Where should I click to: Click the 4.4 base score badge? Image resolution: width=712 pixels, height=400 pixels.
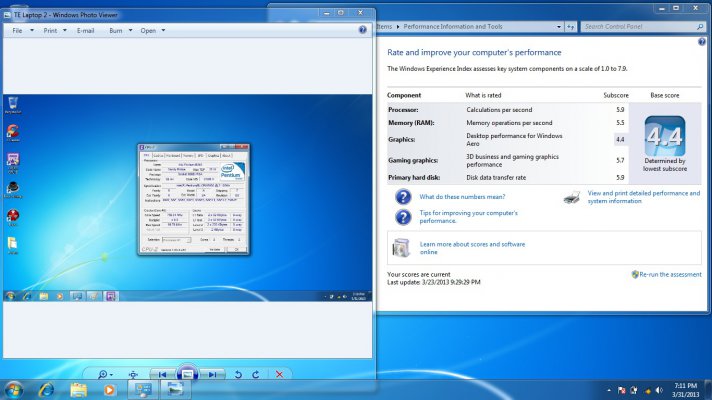pyautogui.click(x=664, y=136)
